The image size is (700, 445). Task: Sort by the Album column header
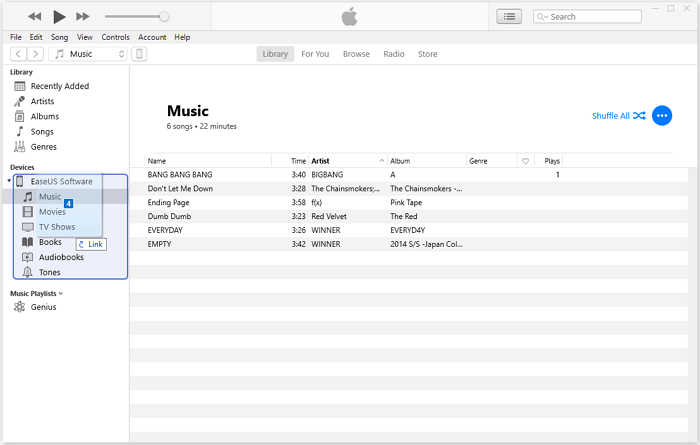coord(427,161)
